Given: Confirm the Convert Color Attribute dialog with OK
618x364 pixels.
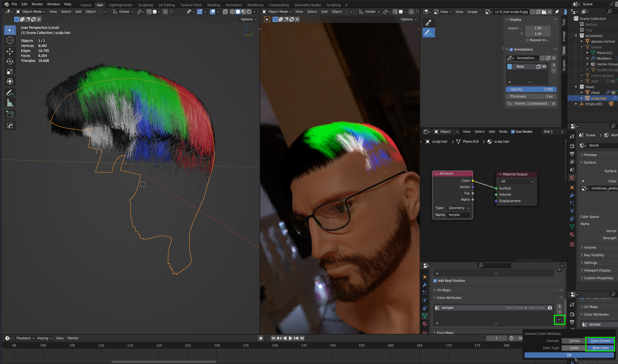Looking at the screenshot, I should [x=569, y=355].
